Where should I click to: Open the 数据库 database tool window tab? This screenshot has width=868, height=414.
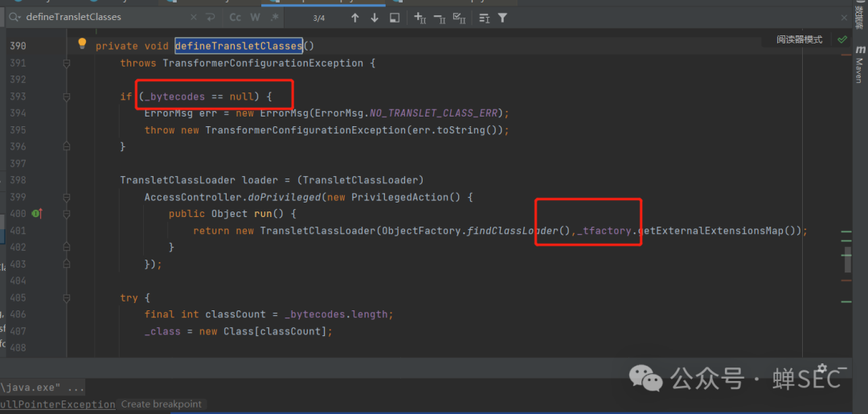(860, 17)
